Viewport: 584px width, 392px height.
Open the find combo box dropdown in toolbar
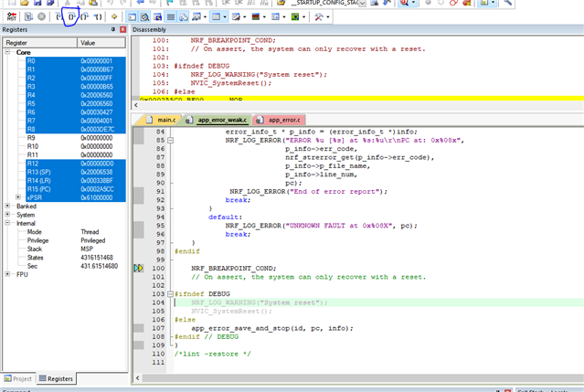pos(362,3)
